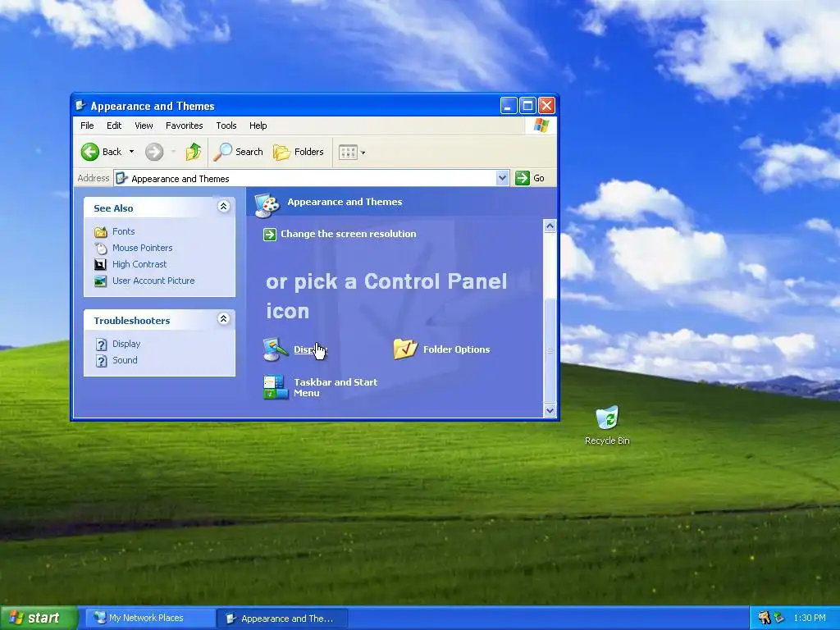The width and height of the screenshot is (840, 630).
Task: Click the Mouse Pointers mouse icon
Action: pos(101,248)
